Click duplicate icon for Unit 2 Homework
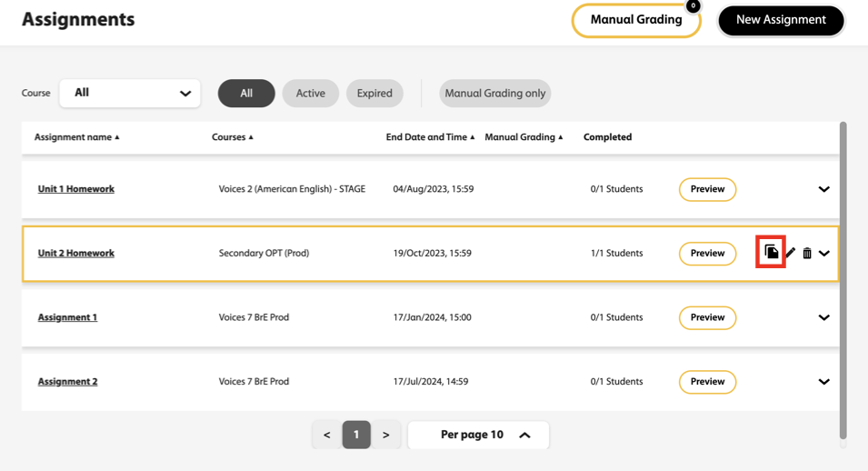The image size is (868, 471). (771, 252)
